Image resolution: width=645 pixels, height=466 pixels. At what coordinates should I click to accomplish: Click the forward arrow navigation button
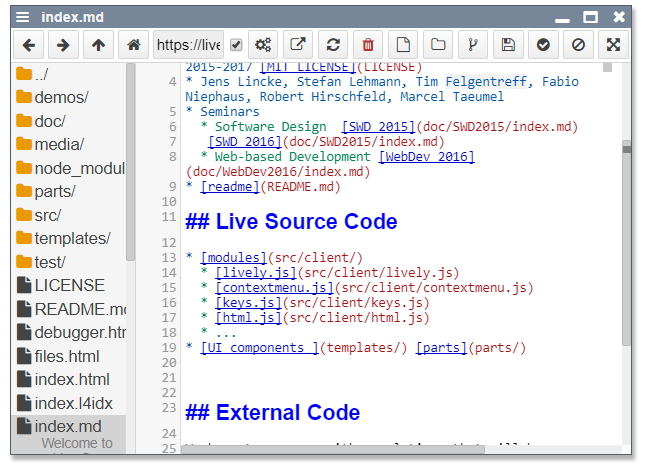[x=63, y=45]
